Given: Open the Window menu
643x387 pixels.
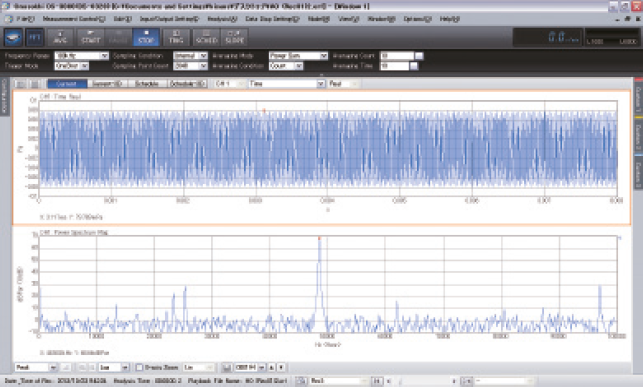Looking at the screenshot, I should click(x=381, y=19).
